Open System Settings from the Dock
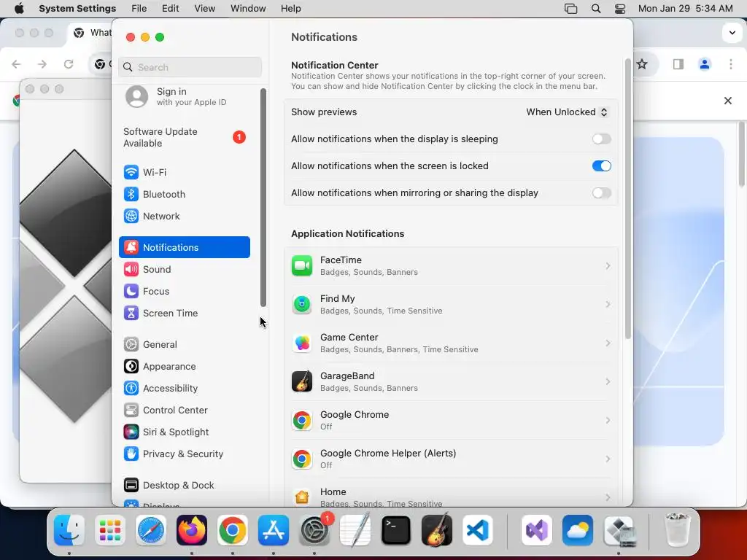Screen dimensions: 747x560 click(314, 530)
